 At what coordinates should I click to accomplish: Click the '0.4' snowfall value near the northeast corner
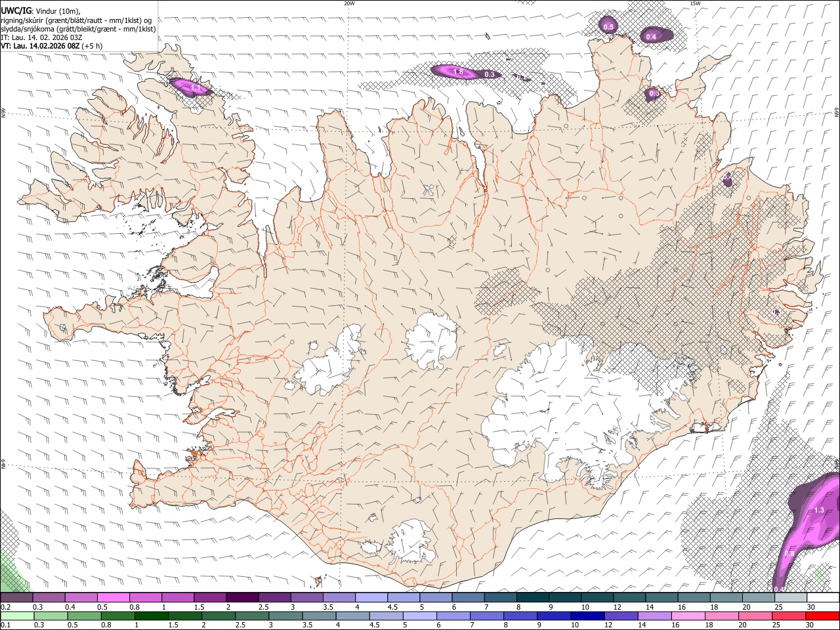coord(651,37)
